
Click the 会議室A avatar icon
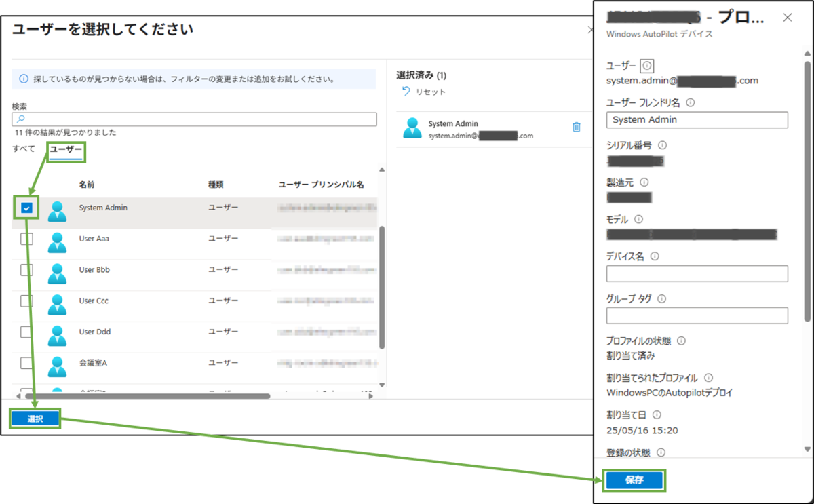[57, 366]
